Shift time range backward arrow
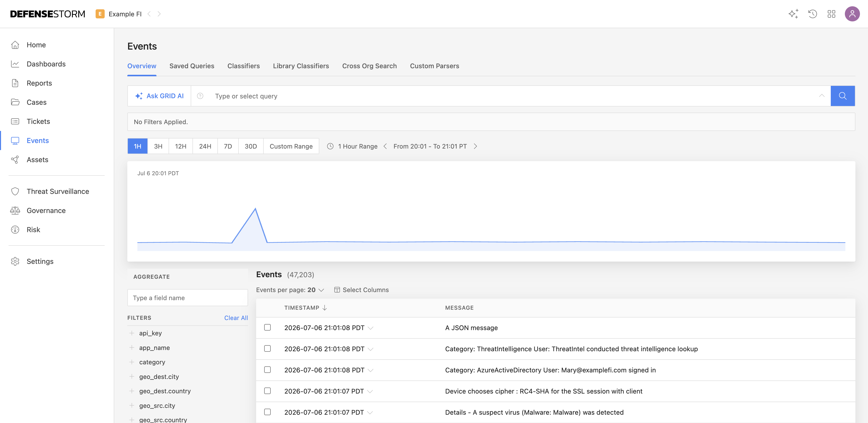This screenshot has width=868, height=423. tap(385, 146)
